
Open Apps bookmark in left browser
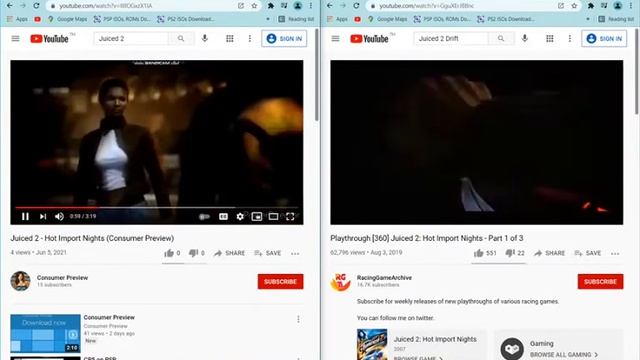(x=17, y=19)
